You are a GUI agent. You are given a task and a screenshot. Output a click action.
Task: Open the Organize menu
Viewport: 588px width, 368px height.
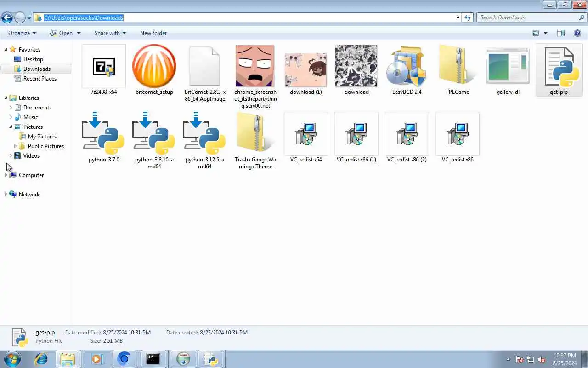tap(22, 33)
